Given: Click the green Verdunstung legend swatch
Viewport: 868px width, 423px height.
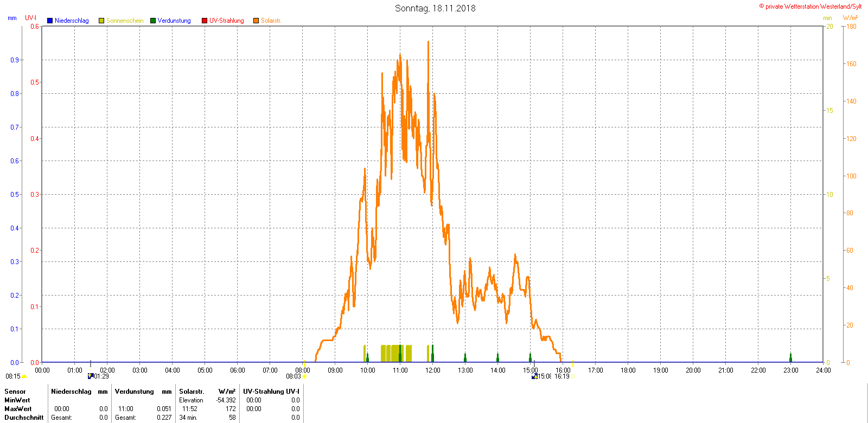Looking at the screenshot, I should pyautogui.click(x=153, y=21).
